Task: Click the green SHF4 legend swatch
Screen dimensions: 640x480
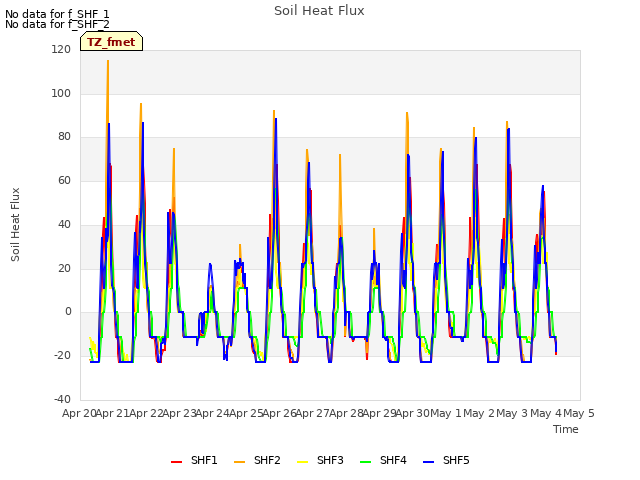Action: tap(366, 462)
